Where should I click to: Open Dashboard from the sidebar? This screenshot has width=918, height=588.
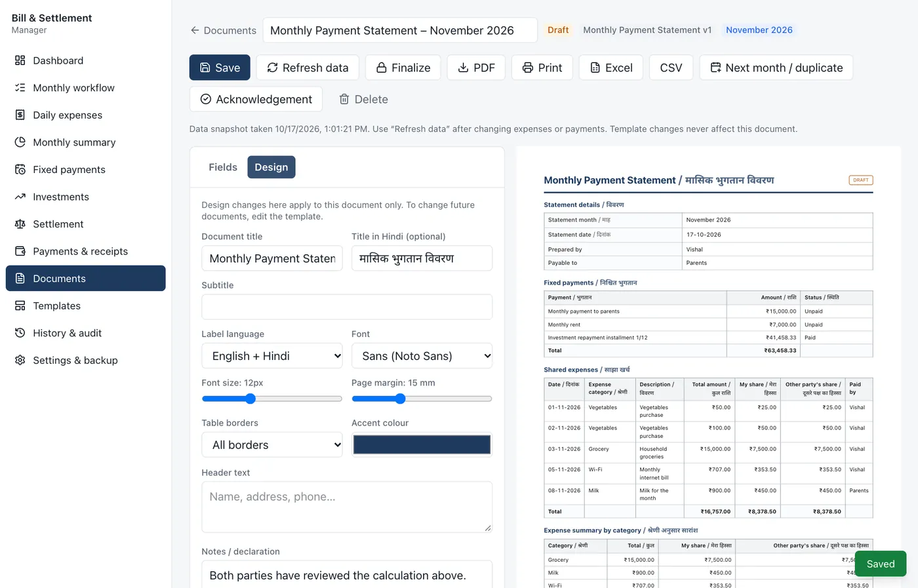pyautogui.click(x=85, y=60)
